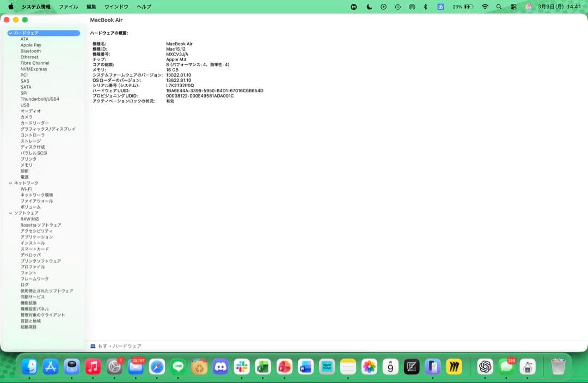Click ハードウェア in the bottom path bar

point(127,346)
